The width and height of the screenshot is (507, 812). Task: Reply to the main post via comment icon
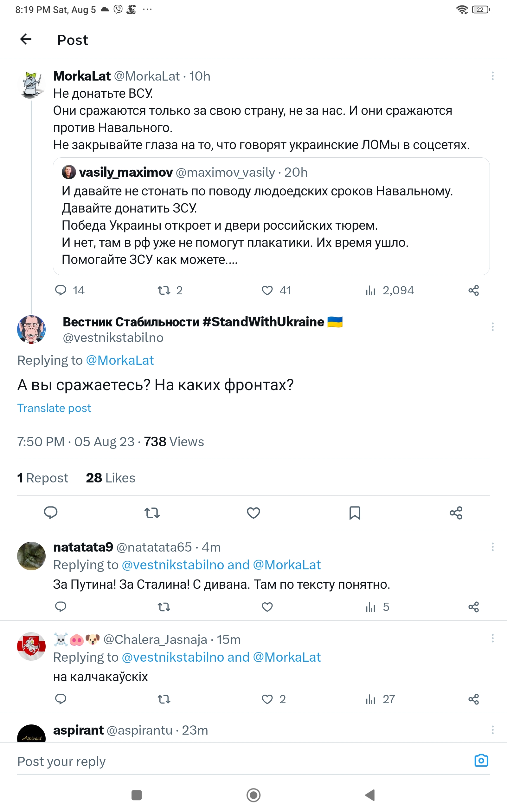click(x=51, y=513)
